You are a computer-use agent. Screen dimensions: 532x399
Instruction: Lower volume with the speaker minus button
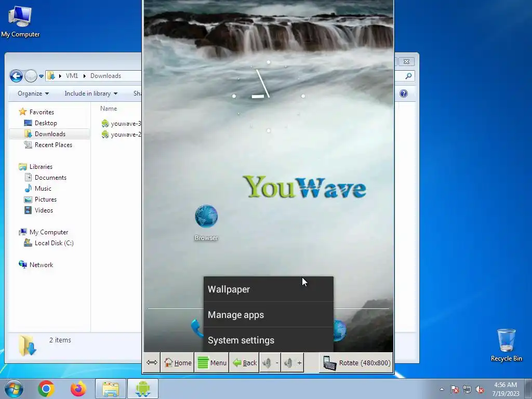click(270, 363)
